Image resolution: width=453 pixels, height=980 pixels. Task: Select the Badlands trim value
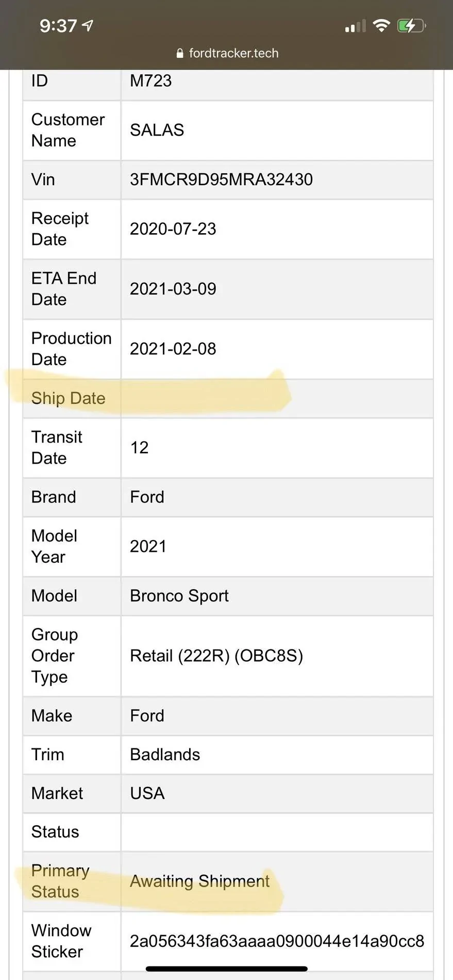coord(165,755)
